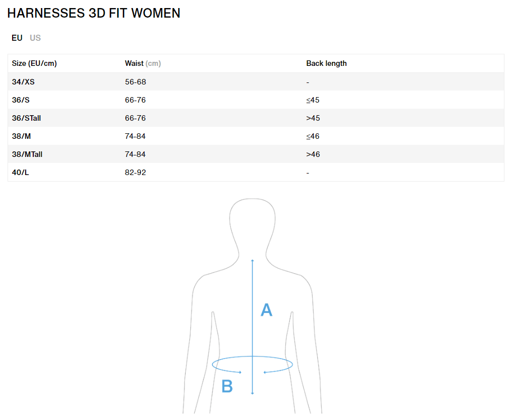Select the 40/L size row label
This screenshot has height=420, width=513.
point(21,173)
